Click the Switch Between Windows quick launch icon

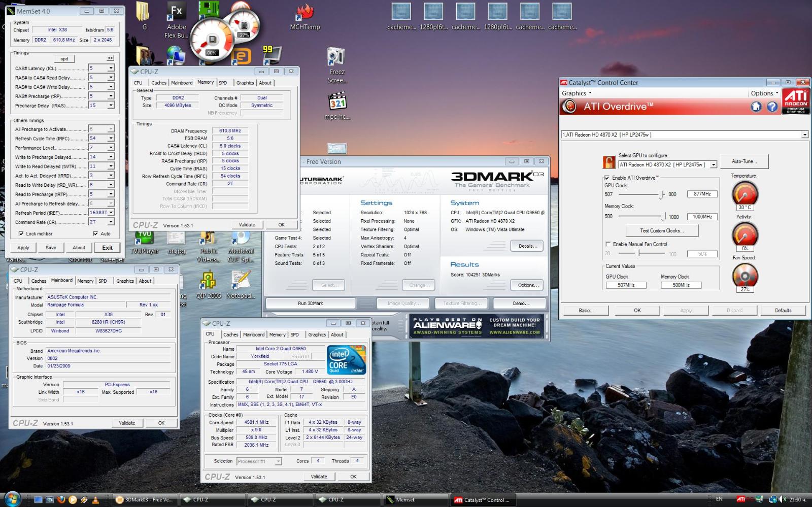point(50,499)
